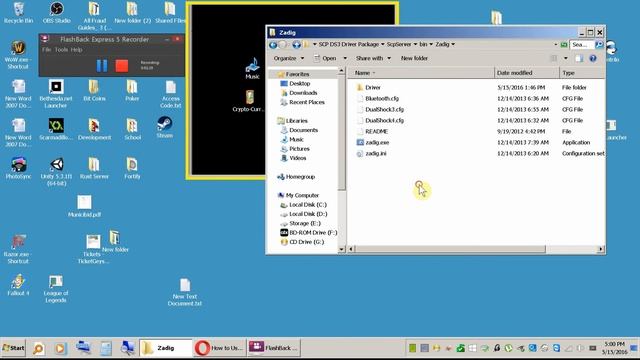Expand the ScpServer breadcrumb dropdown arrow
The width and height of the screenshot is (640, 360).
pos(416,44)
